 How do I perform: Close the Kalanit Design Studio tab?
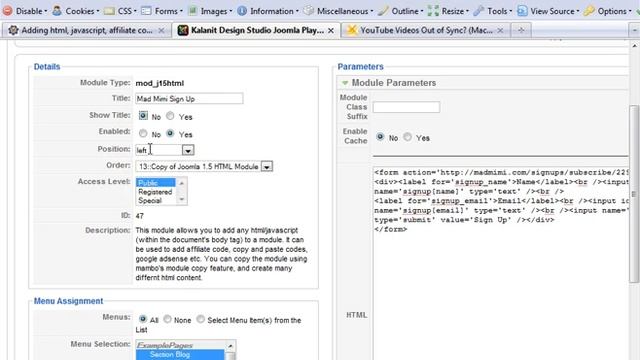point(331,31)
